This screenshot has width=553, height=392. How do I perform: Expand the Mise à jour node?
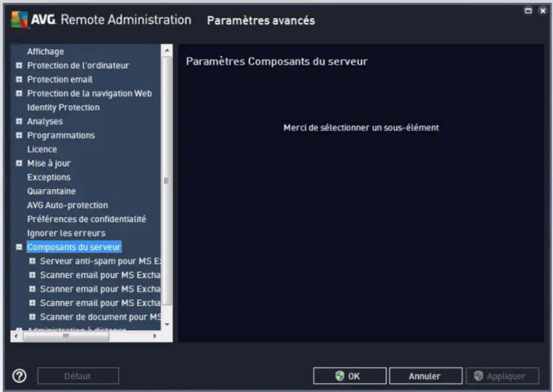[19, 163]
